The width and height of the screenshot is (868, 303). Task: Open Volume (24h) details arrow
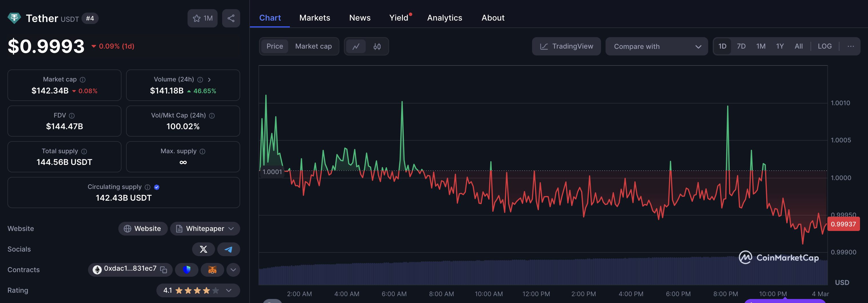coord(209,79)
